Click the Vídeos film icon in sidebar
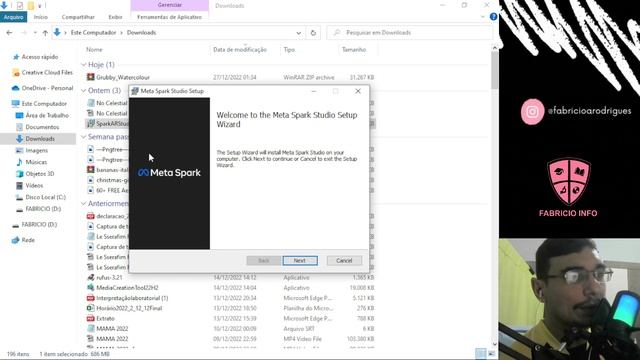This screenshot has height=360, width=640. (19, 185)
